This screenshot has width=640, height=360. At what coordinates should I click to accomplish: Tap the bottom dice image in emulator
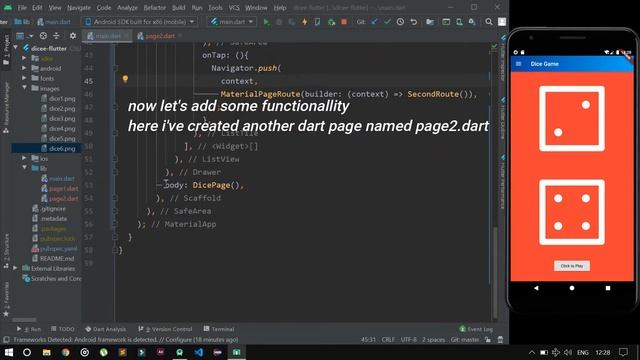pos(572,212)
